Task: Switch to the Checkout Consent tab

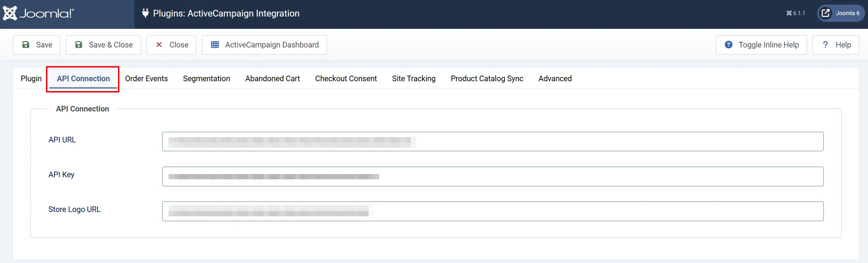Action: click(x=346, y=78)
